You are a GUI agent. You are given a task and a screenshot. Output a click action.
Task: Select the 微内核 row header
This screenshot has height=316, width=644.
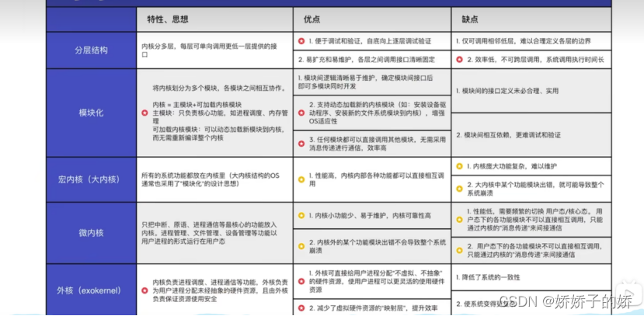click(x=91, y=233)
